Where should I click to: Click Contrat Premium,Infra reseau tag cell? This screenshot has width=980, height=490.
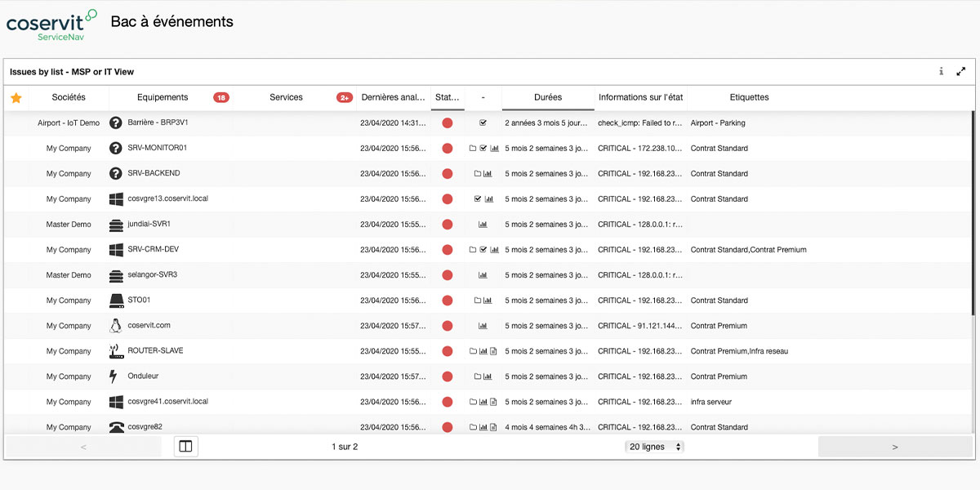click(739, 351)
